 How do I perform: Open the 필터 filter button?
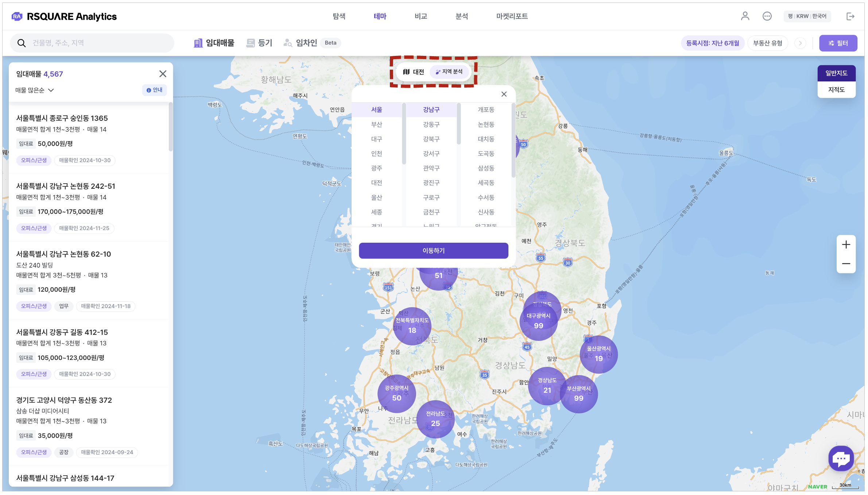point(838,43)
